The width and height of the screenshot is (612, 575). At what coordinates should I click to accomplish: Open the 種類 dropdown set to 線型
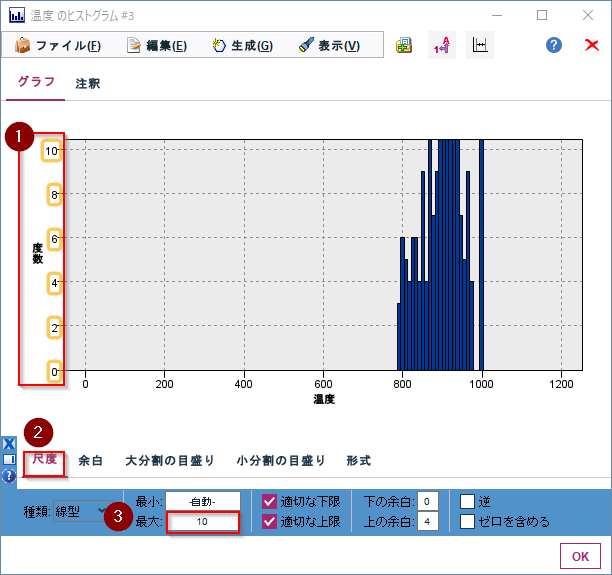pyautogui.click(x=83, y=511)
